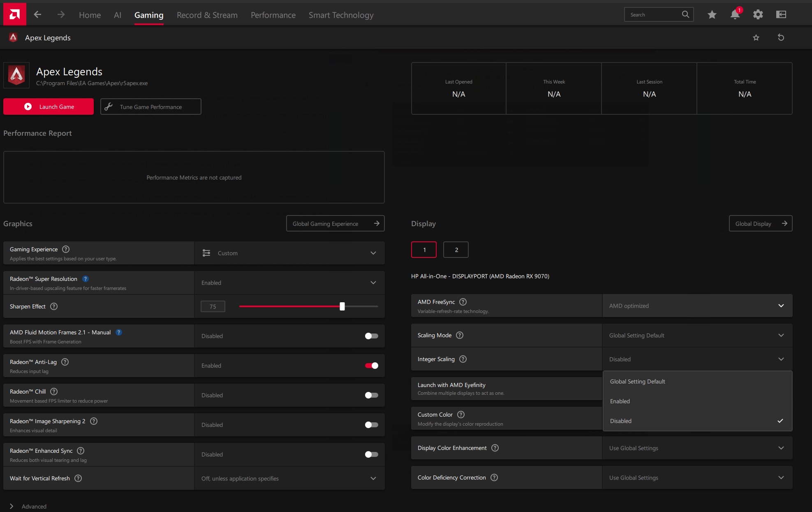Open help for Gaming Experience

point(66,249)
